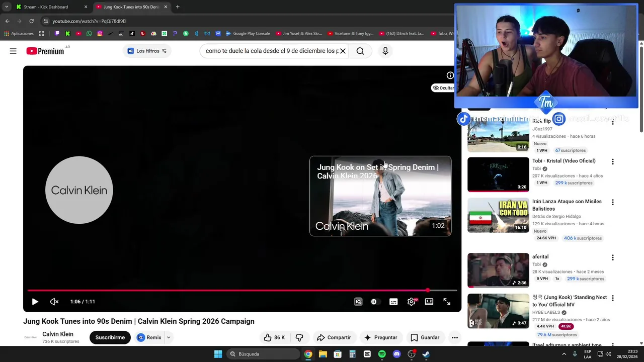
Task: Open Spotify from the taskbar
Action: pos(382,354)
